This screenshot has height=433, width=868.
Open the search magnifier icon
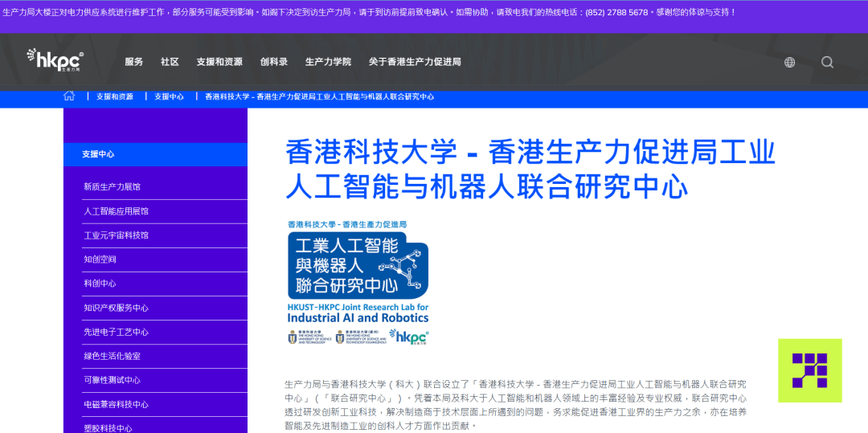coord(827,62)
